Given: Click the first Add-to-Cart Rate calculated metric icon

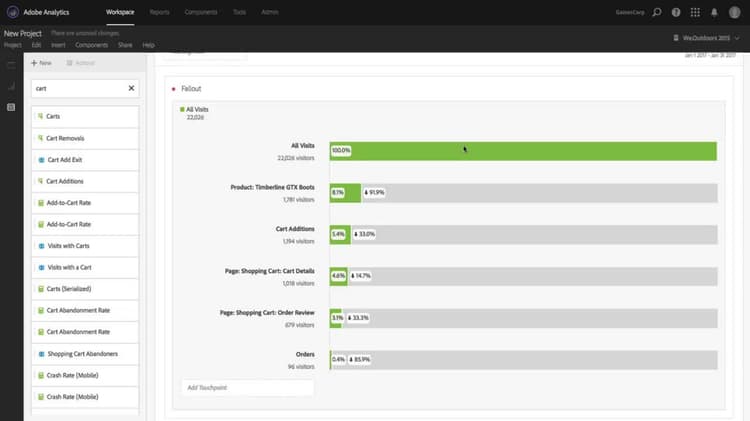Looking at the screenshot, I should [x=41, y=203].
